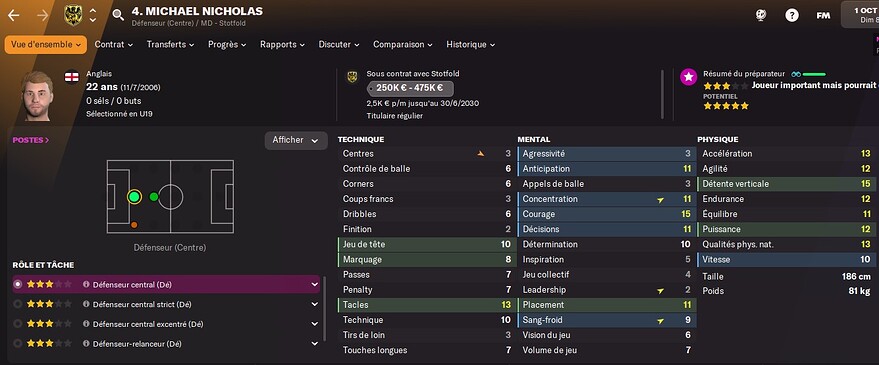
Task: Click the POSTES link
Action: [31, 140]
